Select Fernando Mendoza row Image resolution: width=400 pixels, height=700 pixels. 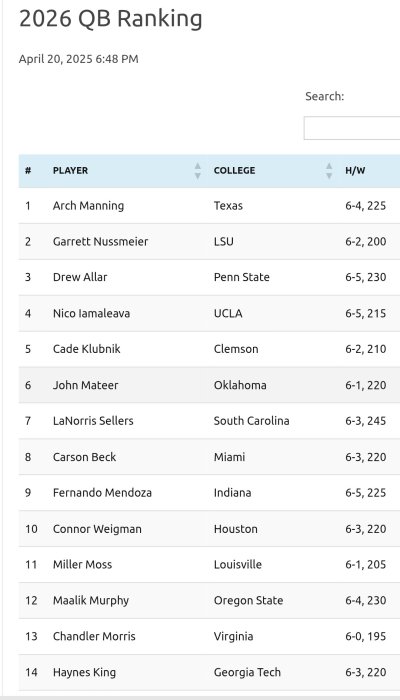coord(209,493)
